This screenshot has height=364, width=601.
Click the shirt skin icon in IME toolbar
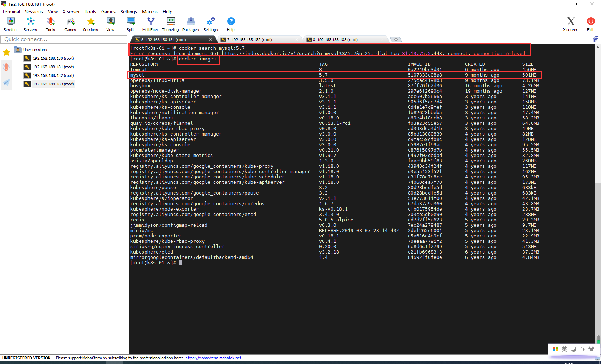tap(591, 349)
